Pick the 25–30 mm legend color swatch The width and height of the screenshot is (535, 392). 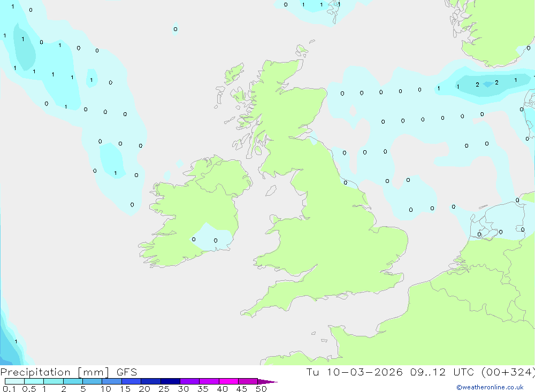tap(170, 381)
